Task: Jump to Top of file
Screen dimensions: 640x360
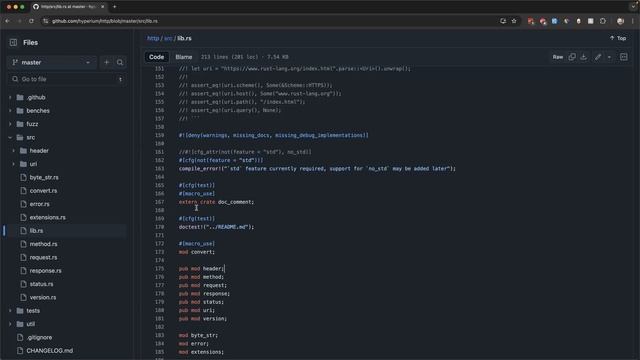Action: pos(618,38)
